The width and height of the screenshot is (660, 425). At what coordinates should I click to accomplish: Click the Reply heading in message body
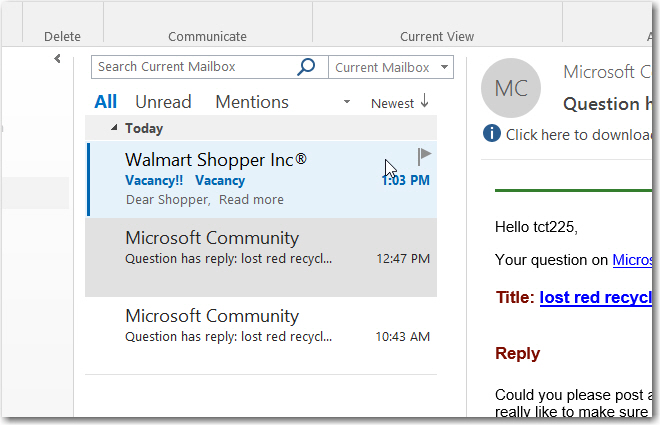(517, 353)
